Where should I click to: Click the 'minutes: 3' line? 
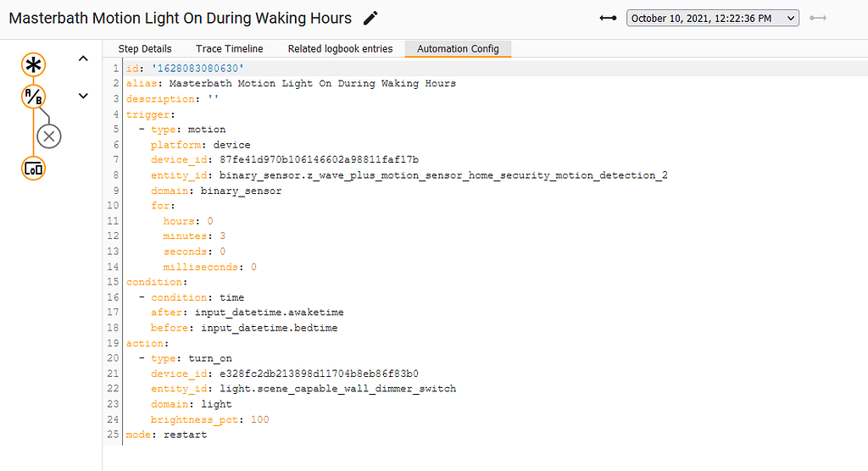194,236
